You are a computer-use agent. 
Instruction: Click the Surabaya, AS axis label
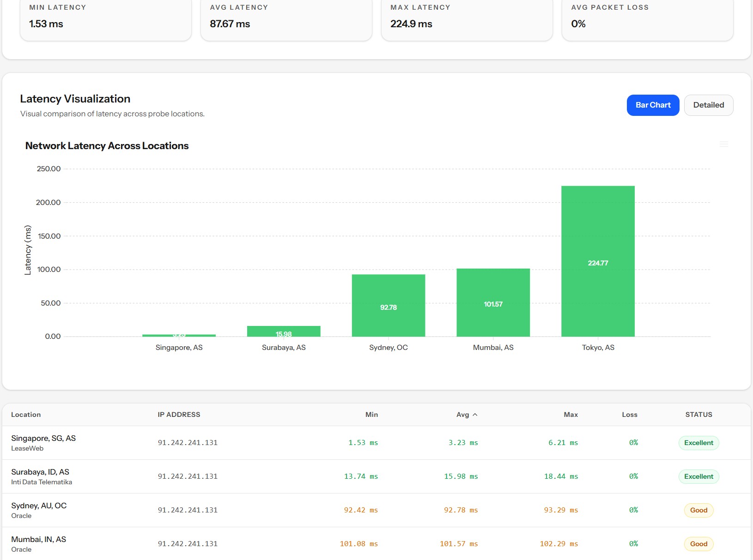click(284, 348)
